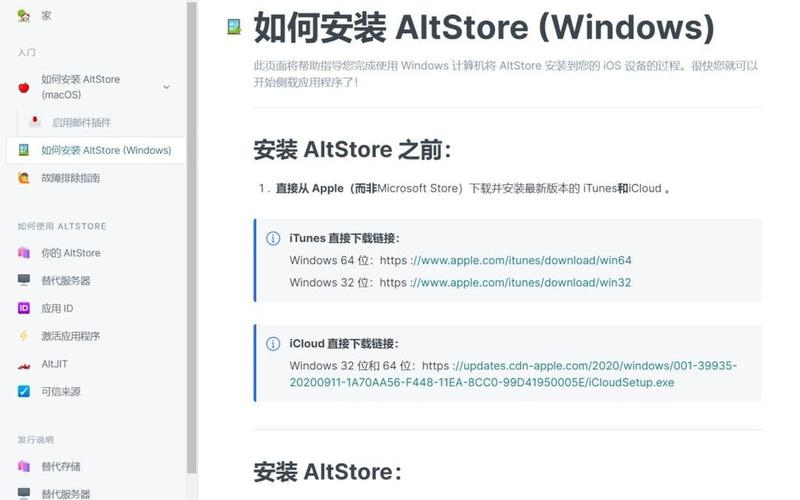Screen dimensions: 800x500
Task: Open 启用邮件插件 sub-page
Action: (82, 122)
